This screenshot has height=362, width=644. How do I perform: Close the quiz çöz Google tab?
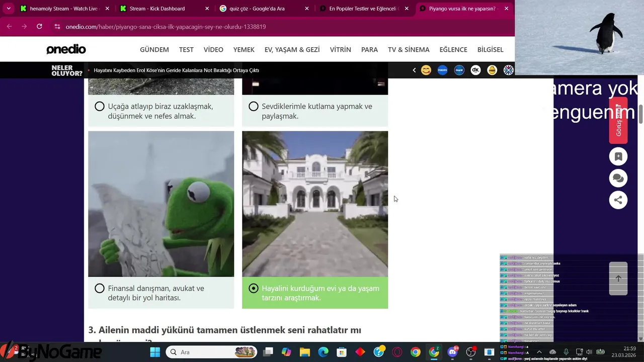[x=307, y=9]
